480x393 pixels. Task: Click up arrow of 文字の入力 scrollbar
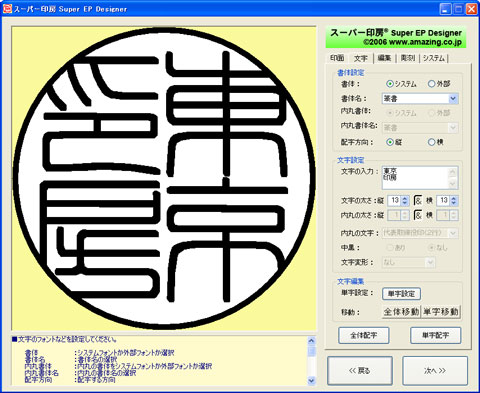pyautogui.click(x=453, y=172)
